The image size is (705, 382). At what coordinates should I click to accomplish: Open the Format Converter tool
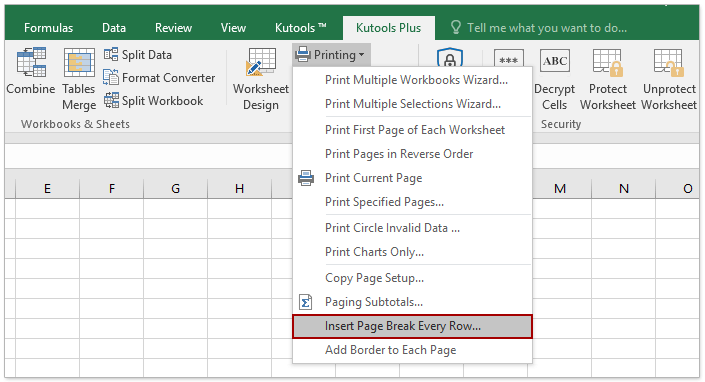159,78
